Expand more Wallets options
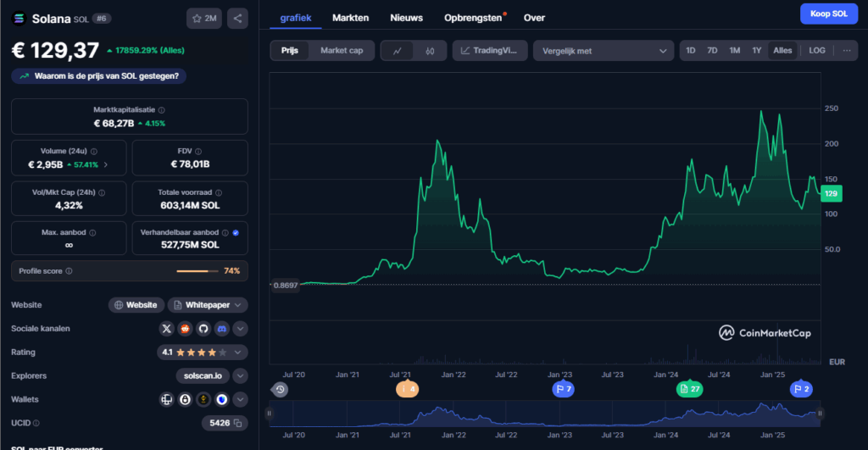The height and width of the screenshot is (450, 868). [240, 400]
